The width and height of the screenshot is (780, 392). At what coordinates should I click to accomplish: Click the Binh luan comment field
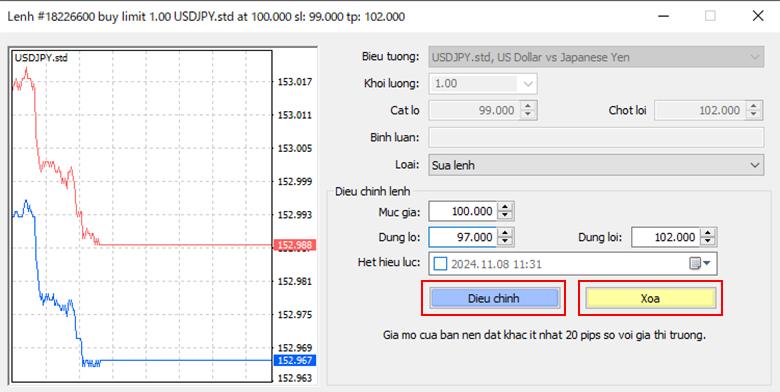[x=596, y=137]
